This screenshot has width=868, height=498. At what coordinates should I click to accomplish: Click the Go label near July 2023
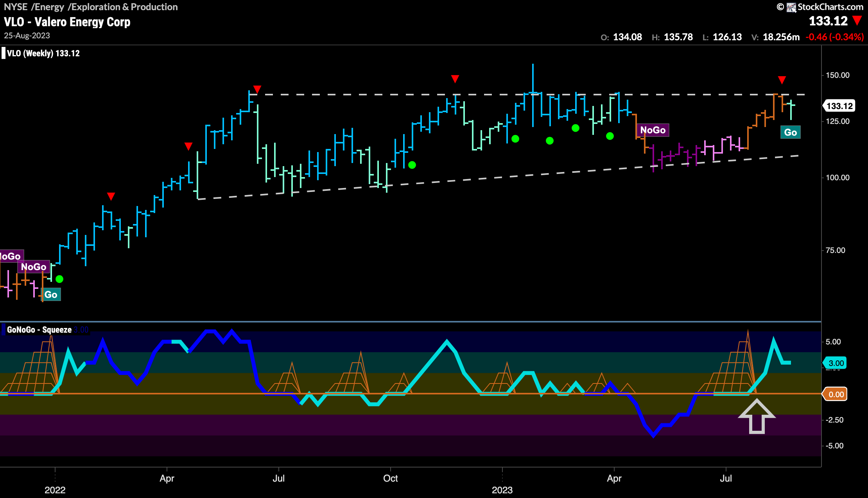point(790,133)
